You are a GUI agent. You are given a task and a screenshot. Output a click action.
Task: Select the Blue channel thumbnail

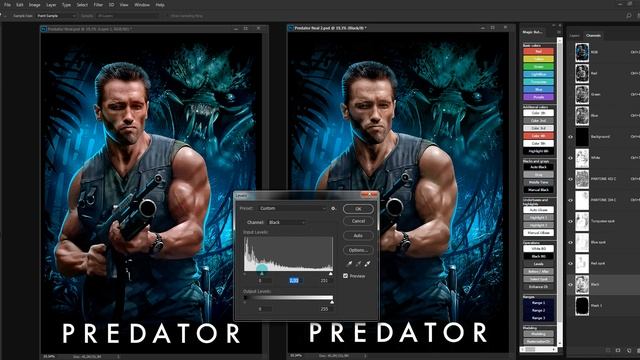click(582, 116)
